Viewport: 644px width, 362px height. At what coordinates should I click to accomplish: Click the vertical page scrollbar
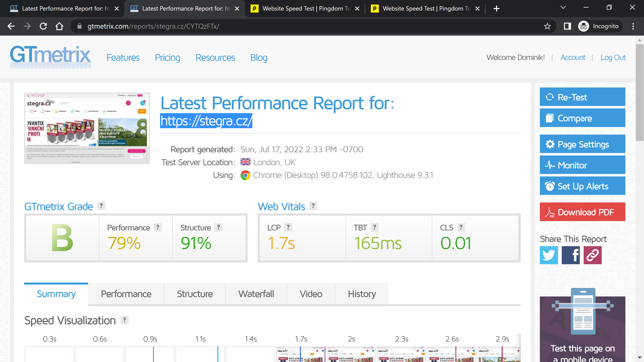point(639,93)
